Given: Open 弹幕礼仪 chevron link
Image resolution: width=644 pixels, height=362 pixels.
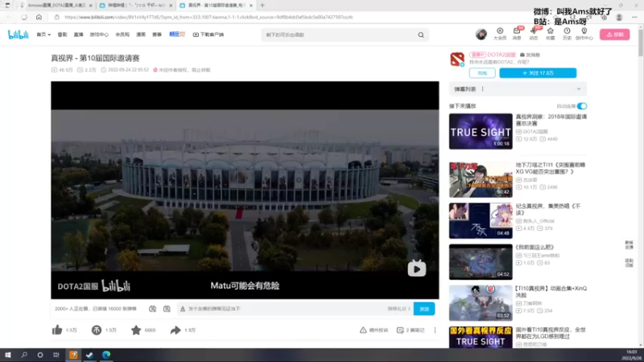Looking at the screenshot, I should pyautogui.click(x=398, y=309).
